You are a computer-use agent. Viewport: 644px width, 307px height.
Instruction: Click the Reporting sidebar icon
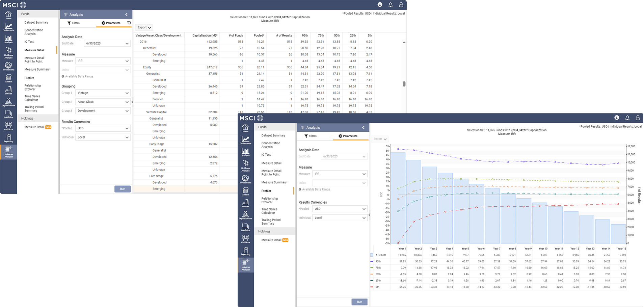pyautogui.click(x=8, y=138)
